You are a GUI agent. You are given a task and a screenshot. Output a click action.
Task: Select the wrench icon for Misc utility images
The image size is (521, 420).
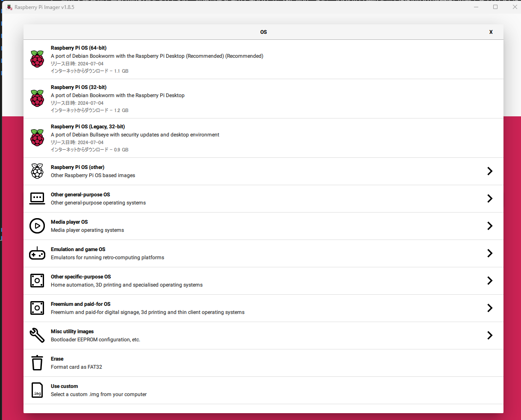coord(37,335)
